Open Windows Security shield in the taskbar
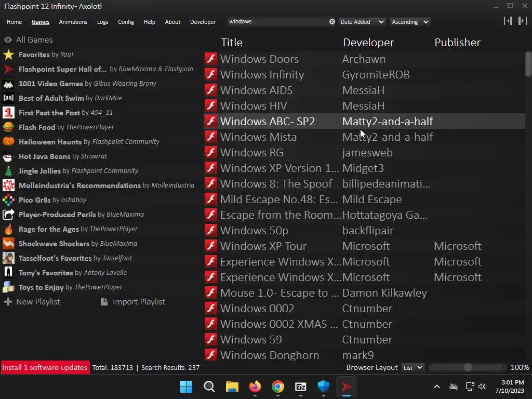Screen dimensions: 532x399 pyautogui.click(x=323, y=387)
